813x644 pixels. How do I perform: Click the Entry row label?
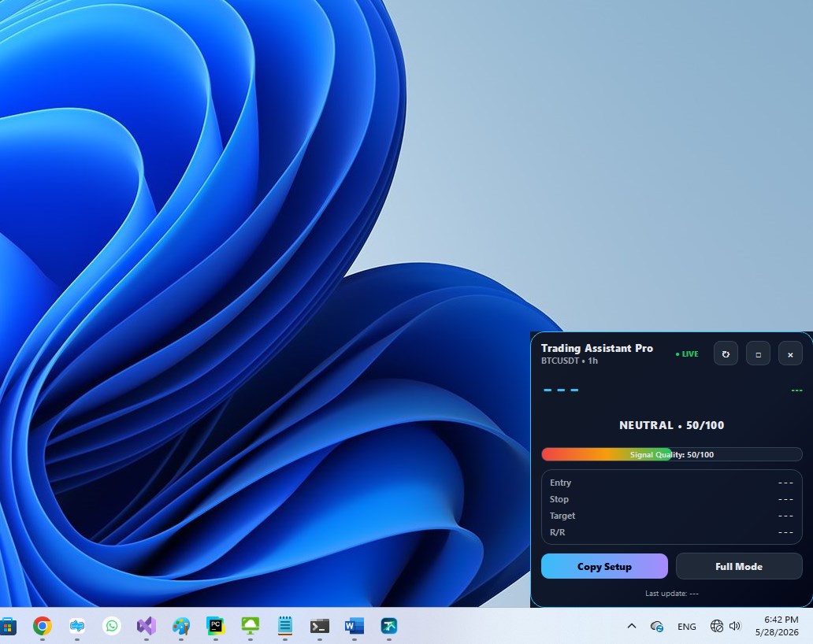560,483
